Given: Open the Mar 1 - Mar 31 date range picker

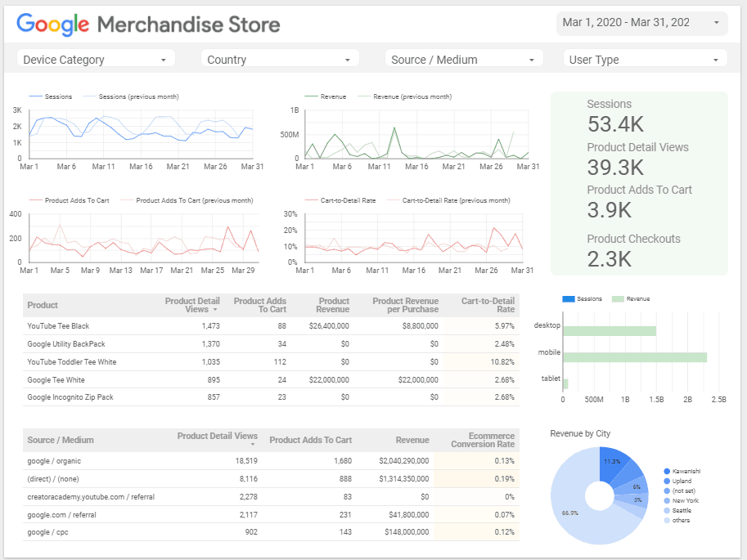Looking at the screenshot, I should click(641, 22).
